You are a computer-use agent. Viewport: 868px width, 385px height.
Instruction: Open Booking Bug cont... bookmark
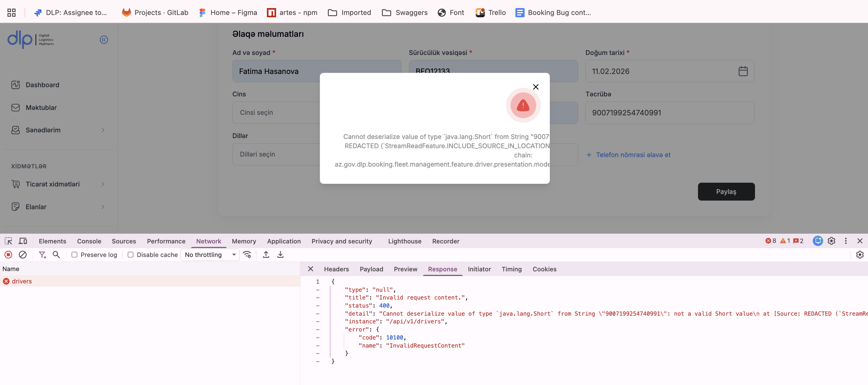553,12
